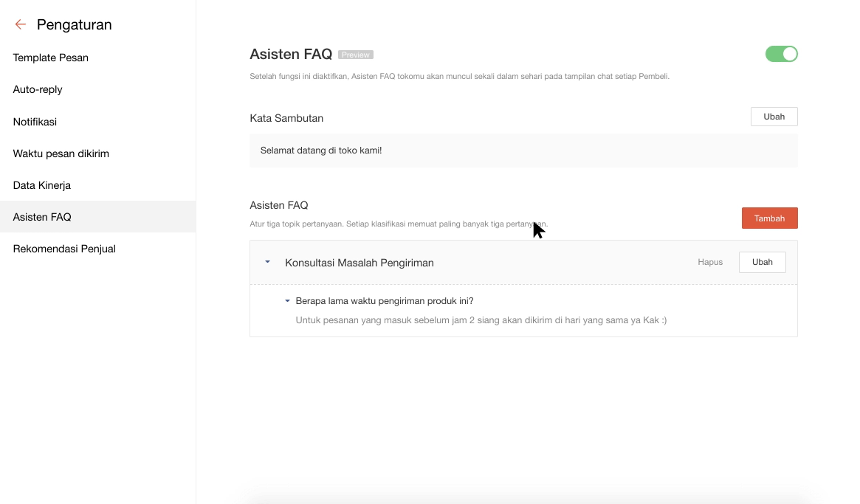Image resolution: width=860 pixels, height=504 pixels.
Task: Collapse the Konsultasi Masalah Pengiriman topic
Action: [268, 262]
